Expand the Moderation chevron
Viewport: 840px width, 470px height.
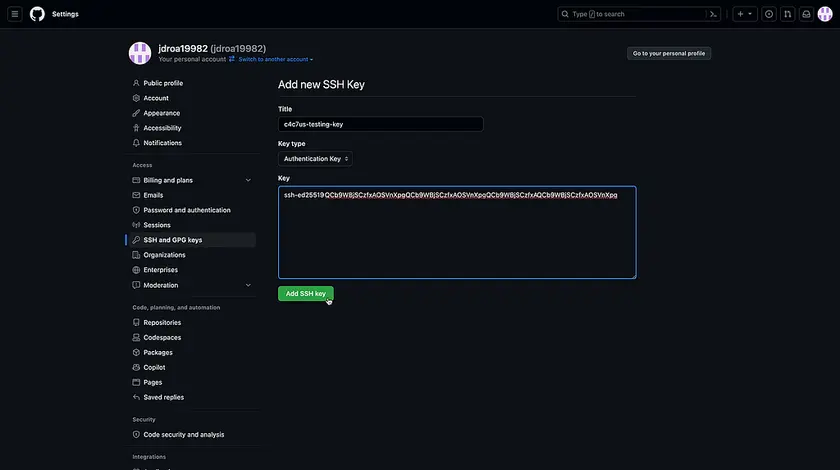248,285
